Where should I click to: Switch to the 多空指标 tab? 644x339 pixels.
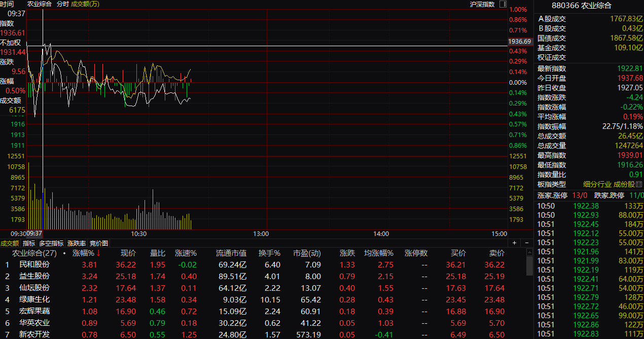[x=51, y=243]
